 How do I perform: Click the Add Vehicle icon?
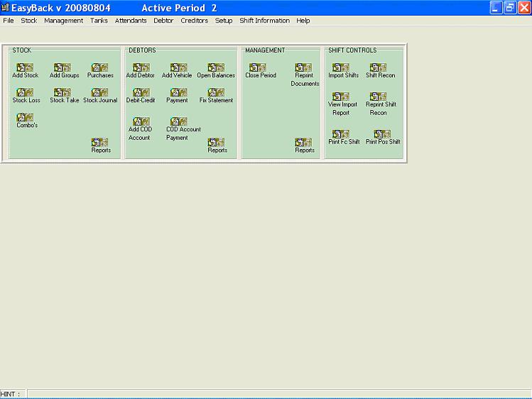pyautogui.click(x=179, y=67)
